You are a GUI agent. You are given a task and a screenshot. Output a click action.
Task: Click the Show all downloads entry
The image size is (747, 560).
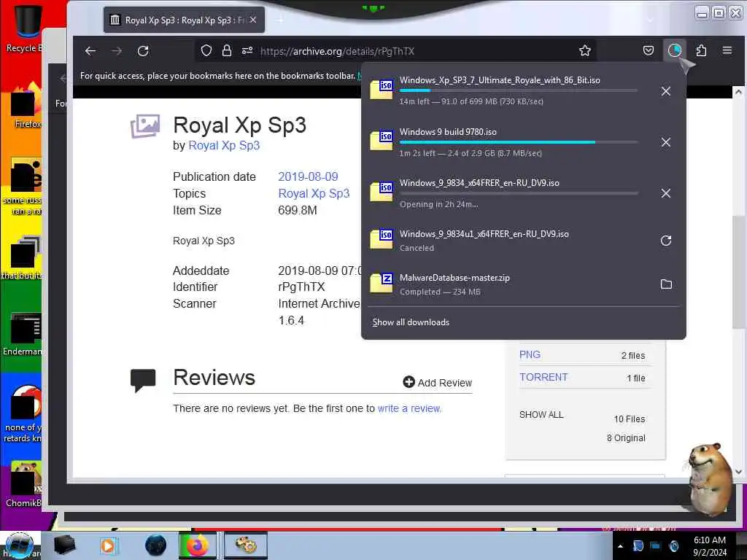point(411,322)
